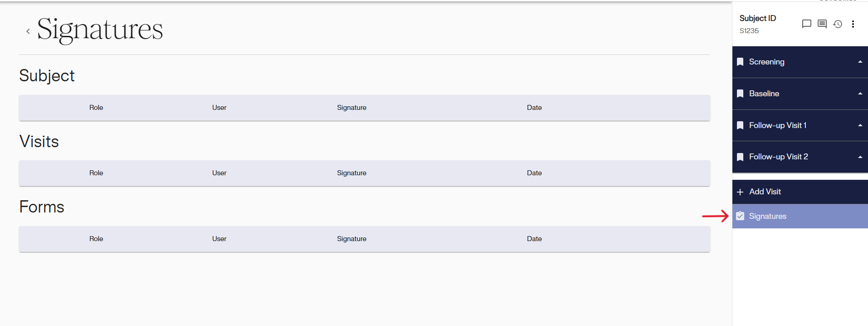
Task: Expand the Baseline visit arrow
Action: [x=860, y=94]
